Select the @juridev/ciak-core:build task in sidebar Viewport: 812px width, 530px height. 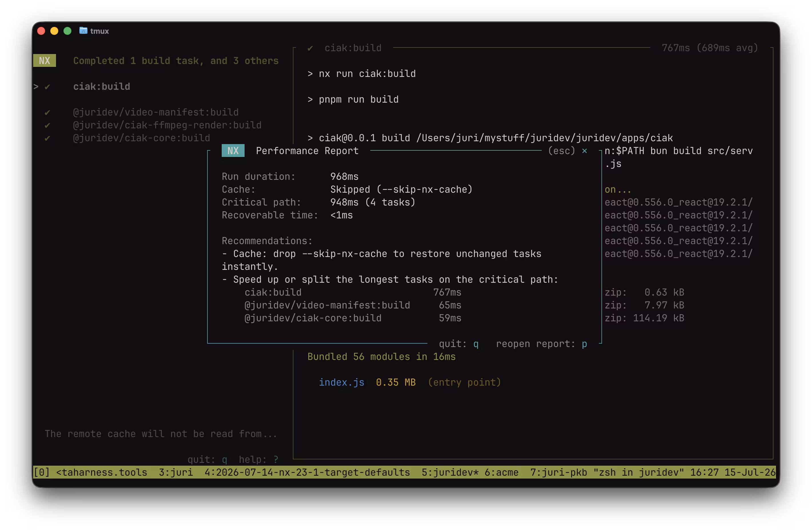pyautogui.click(x=142, y=138)
